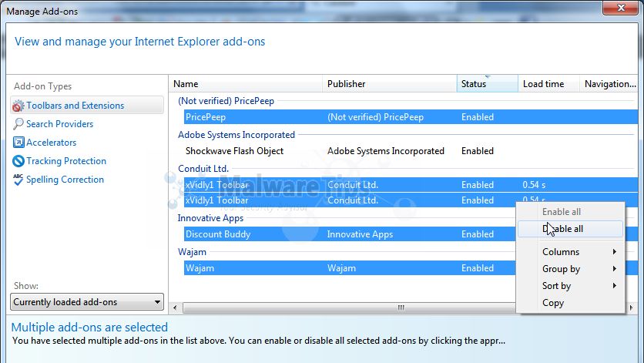Image resolution: width=644 pixels, height=363 pixels.
Task: Close the Manage Add-ons window
Action: point(619,9)
